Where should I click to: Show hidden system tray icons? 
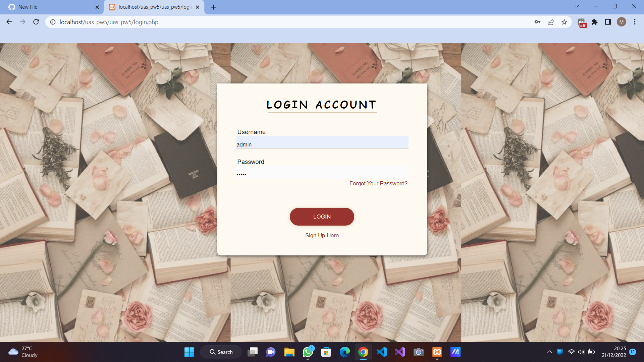pyautogui.click(x=549, y=352)
